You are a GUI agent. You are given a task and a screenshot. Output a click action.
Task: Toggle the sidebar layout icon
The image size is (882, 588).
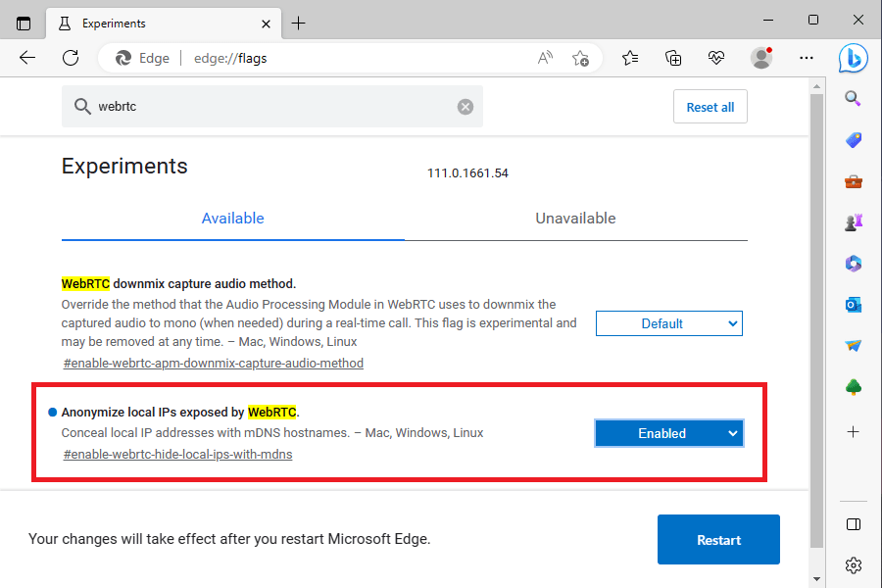[x=854, y=524]
